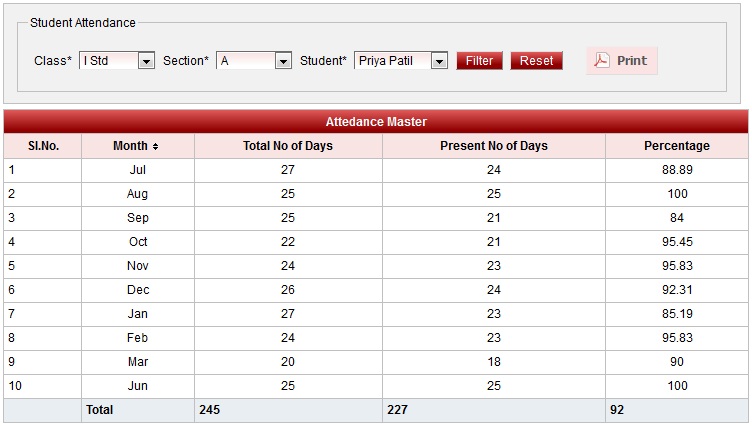This screenshot has width=752, height=426.
Task: Select the Dec month cell
Action: click(138, 290)
